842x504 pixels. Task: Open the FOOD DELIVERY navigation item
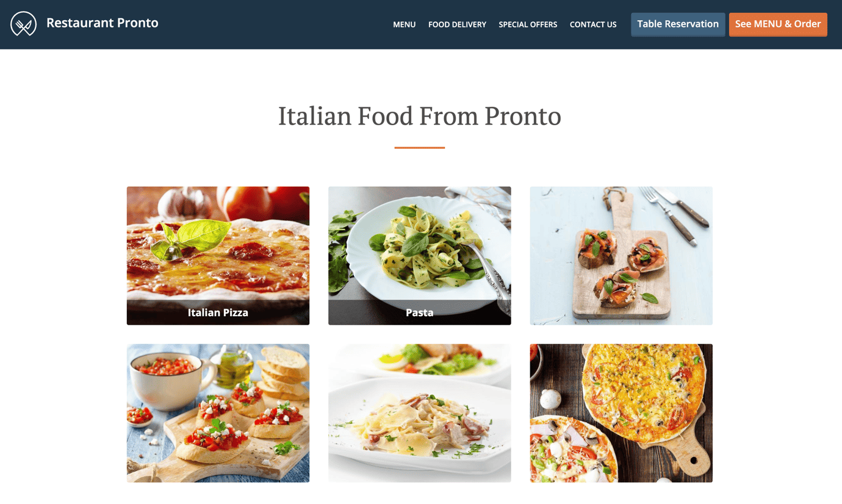(457, 24)
